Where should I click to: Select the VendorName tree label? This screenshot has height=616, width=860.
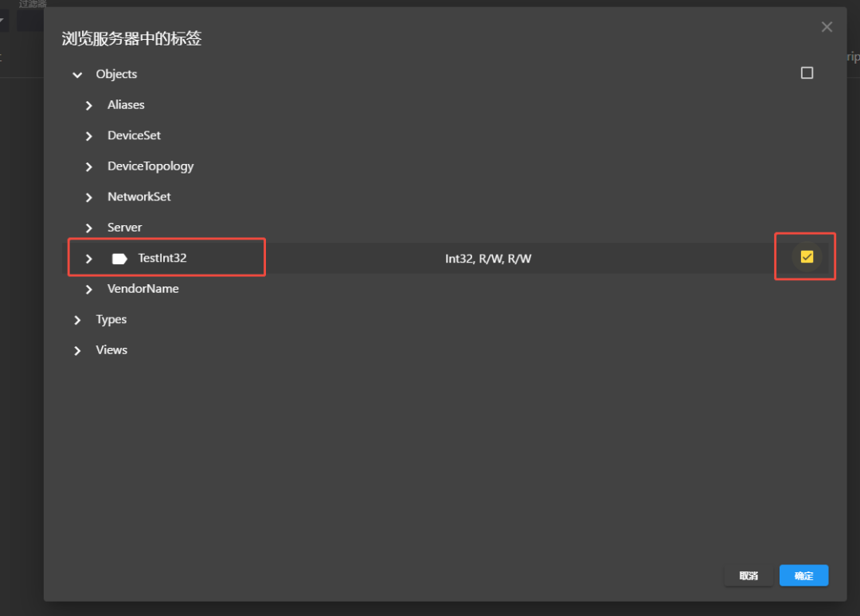pyautogui.click(x=143, y=289)
